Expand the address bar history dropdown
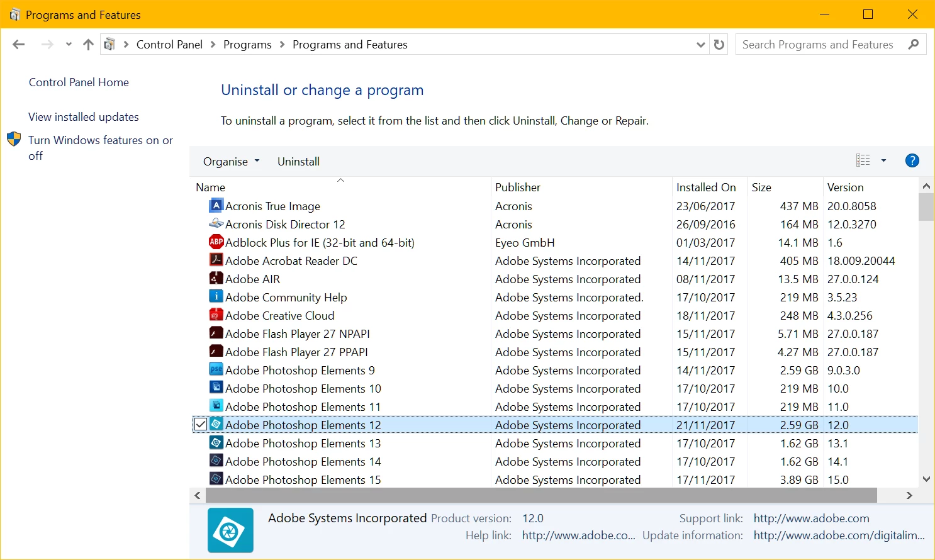The image size is (935, 560). pos(700,45)
